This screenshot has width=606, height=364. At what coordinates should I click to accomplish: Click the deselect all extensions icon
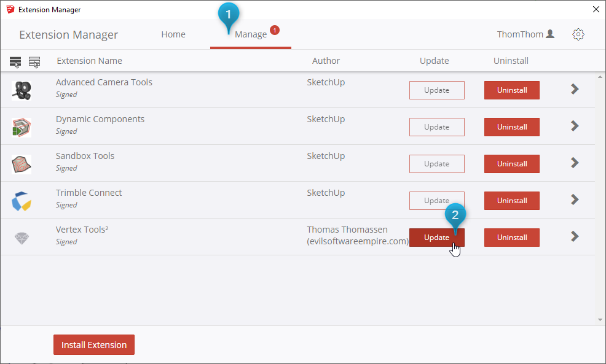(x=34, y=61)
